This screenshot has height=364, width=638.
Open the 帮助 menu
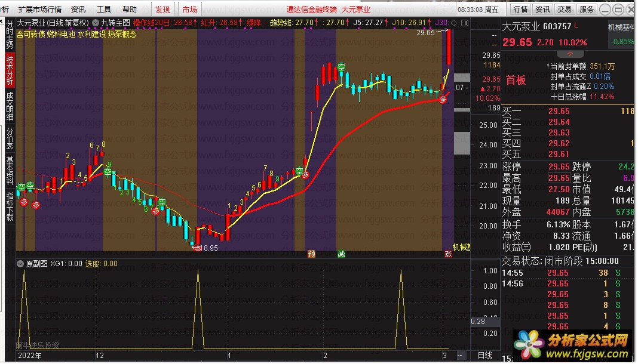[x=130, y=9]
